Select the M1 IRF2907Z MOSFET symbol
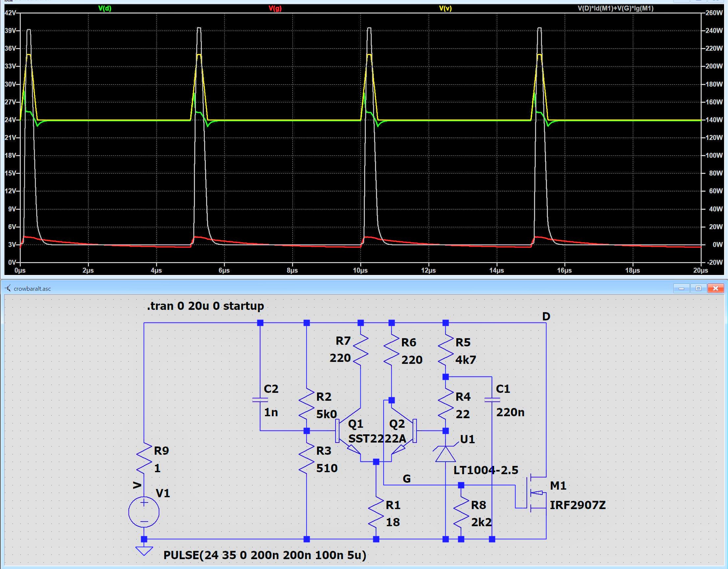The width and height of the screenshot is (728, 569). [x=536, y=493]
